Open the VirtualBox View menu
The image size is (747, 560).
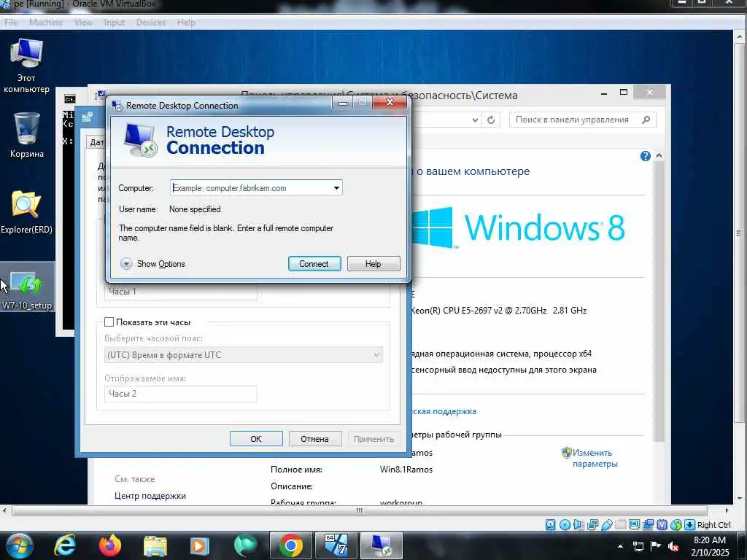coord(83,23)
